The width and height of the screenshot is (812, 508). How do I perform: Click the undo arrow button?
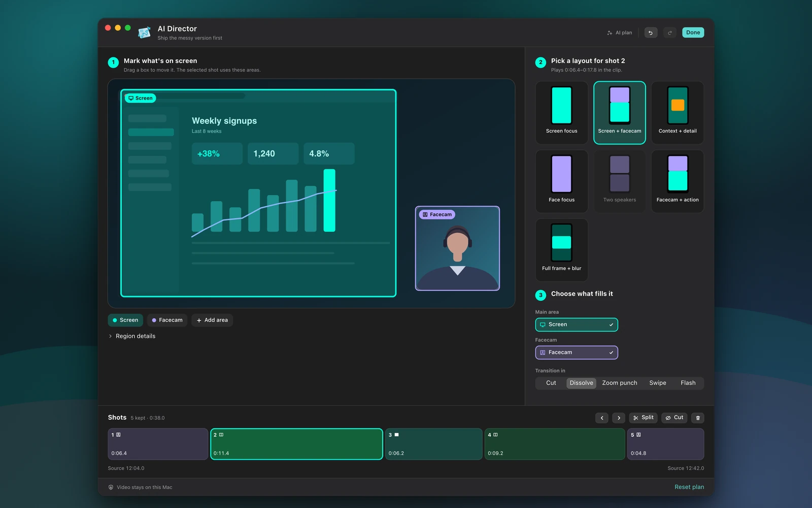(x=651, y=33)
